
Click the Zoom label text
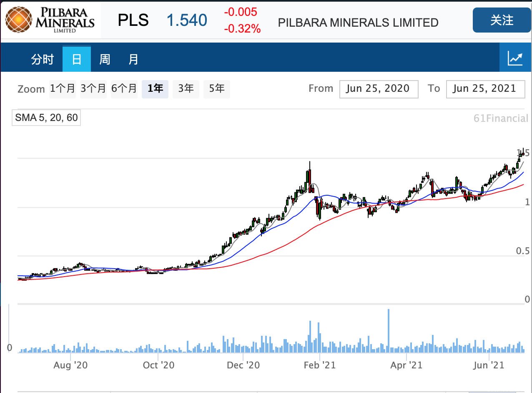tap(31, 89)
